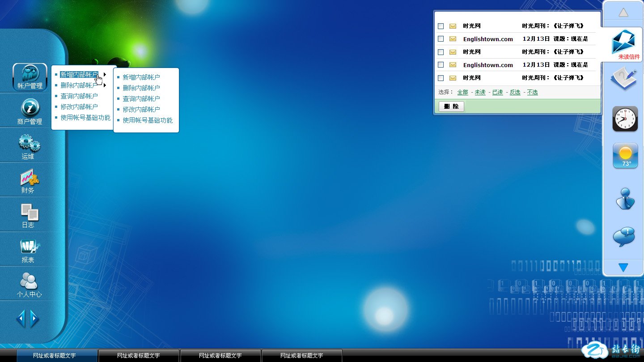Open the 财务 finance chart icon
Image resolution: width=644 pixels, height=362 pixels.
[29, 180]
